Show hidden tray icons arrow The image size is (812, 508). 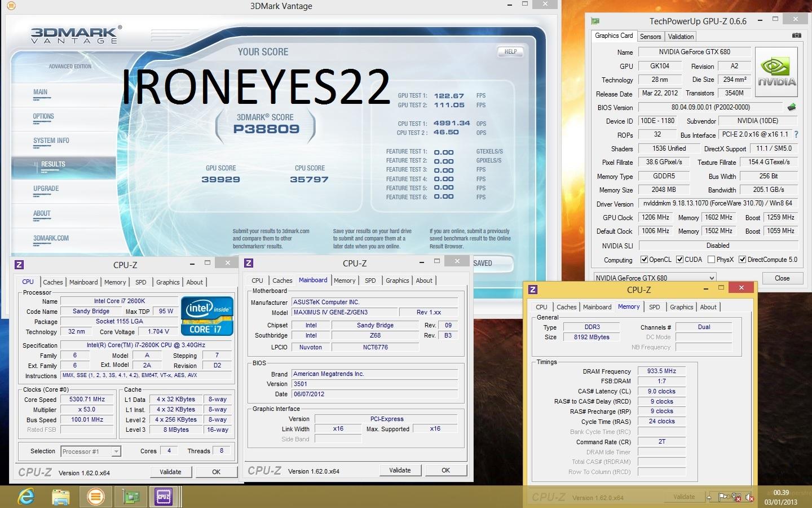709,497
